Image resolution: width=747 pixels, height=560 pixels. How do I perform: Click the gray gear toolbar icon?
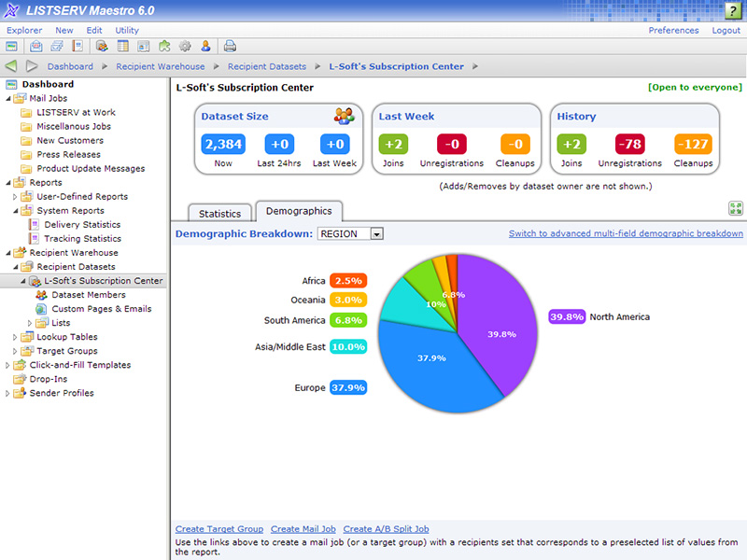pyautogui.click(x=185, y=46)
